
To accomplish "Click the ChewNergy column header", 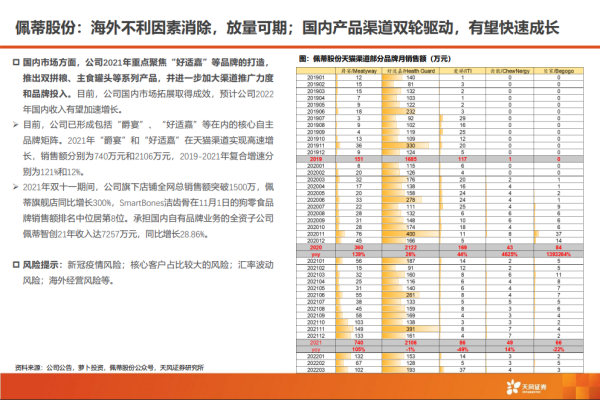I will 510,71.
